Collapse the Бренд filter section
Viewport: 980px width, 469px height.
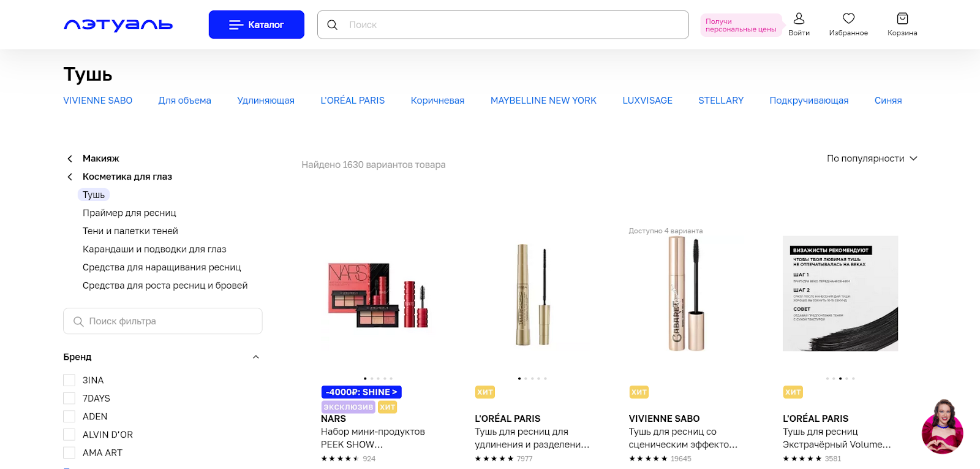click(256, 357)
